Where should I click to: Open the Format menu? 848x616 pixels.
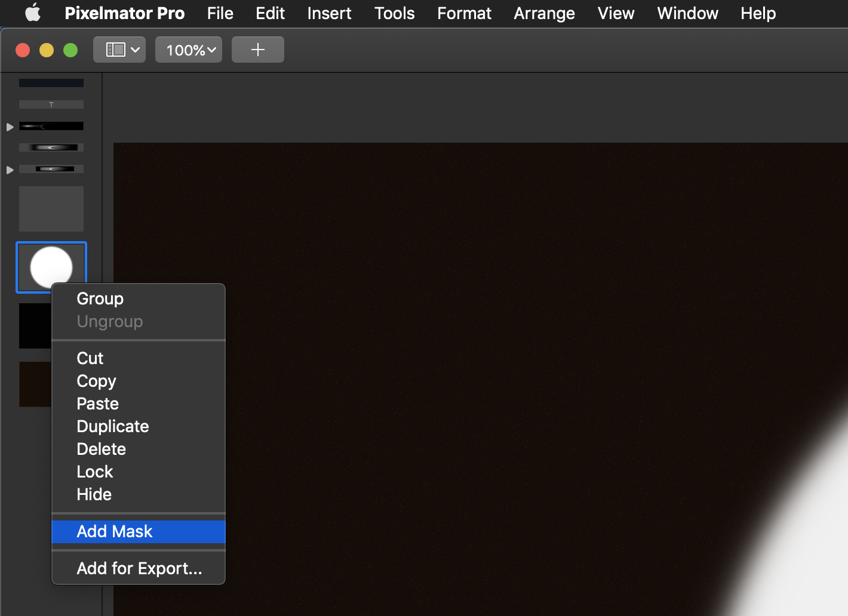point(464,13)
